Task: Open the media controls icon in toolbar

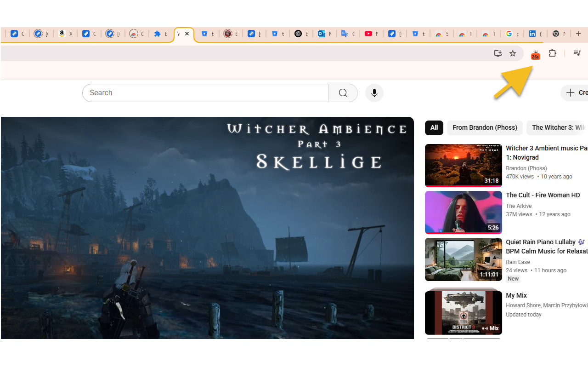Action: 577,53
